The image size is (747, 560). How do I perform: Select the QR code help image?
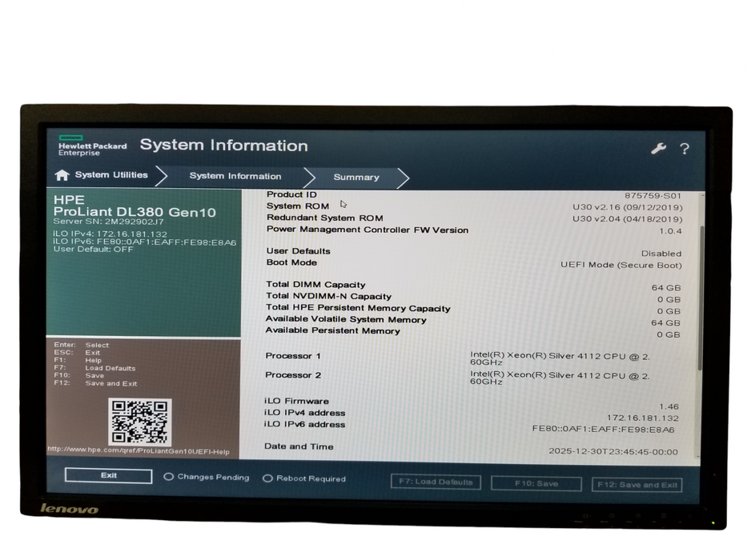pyautogui.click(x=140, y=422)
